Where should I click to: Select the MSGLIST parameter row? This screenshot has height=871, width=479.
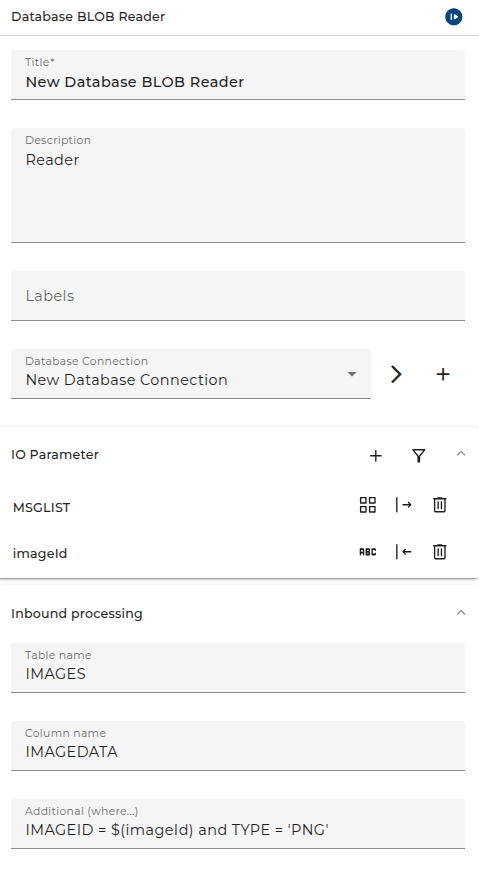pos(239,507)
